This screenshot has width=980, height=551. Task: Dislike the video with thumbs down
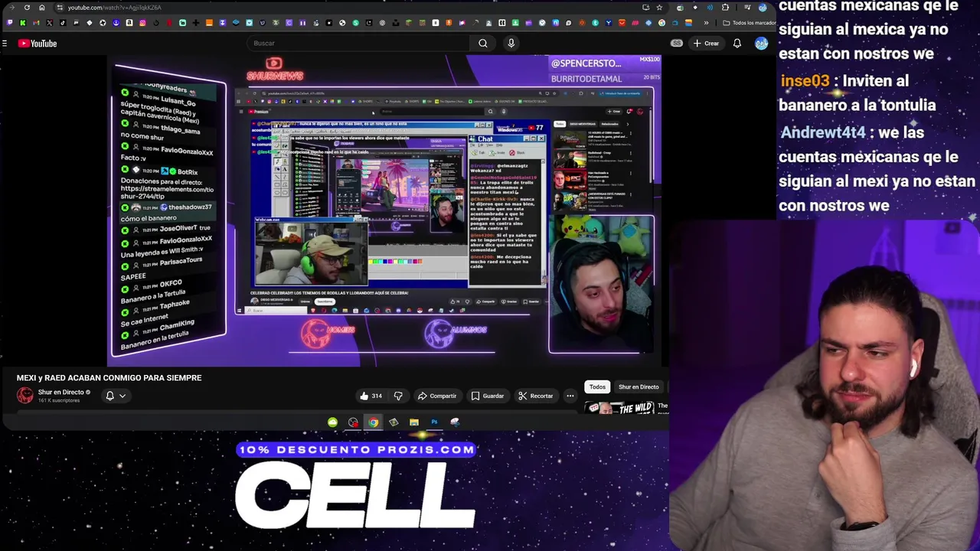(x=398, y=396)
